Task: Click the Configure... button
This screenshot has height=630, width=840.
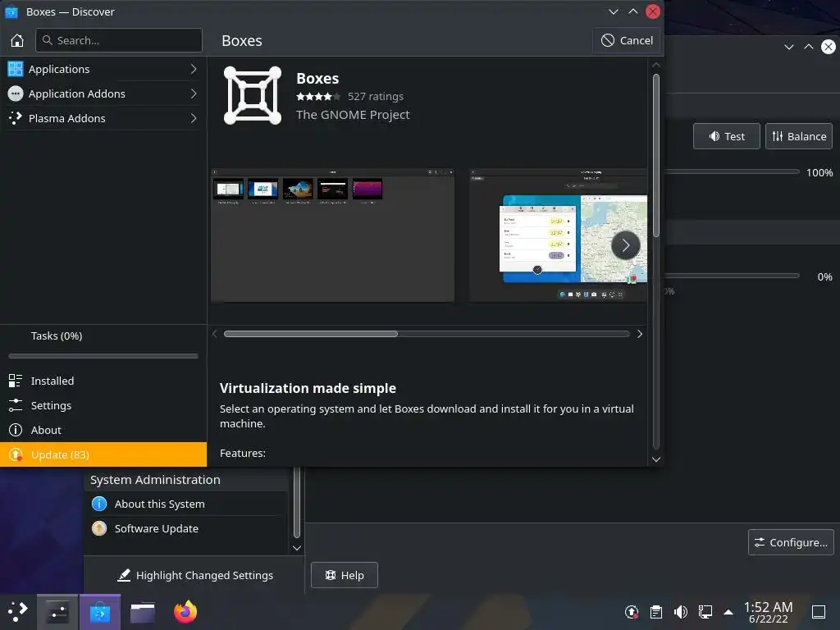Action: point(791,543)
